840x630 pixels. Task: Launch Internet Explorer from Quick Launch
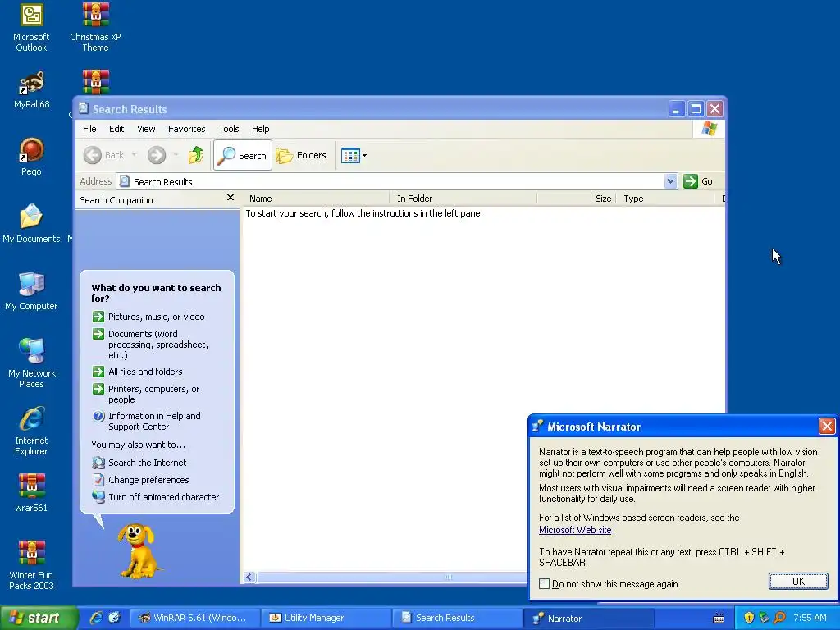click(x=96, y=618)
